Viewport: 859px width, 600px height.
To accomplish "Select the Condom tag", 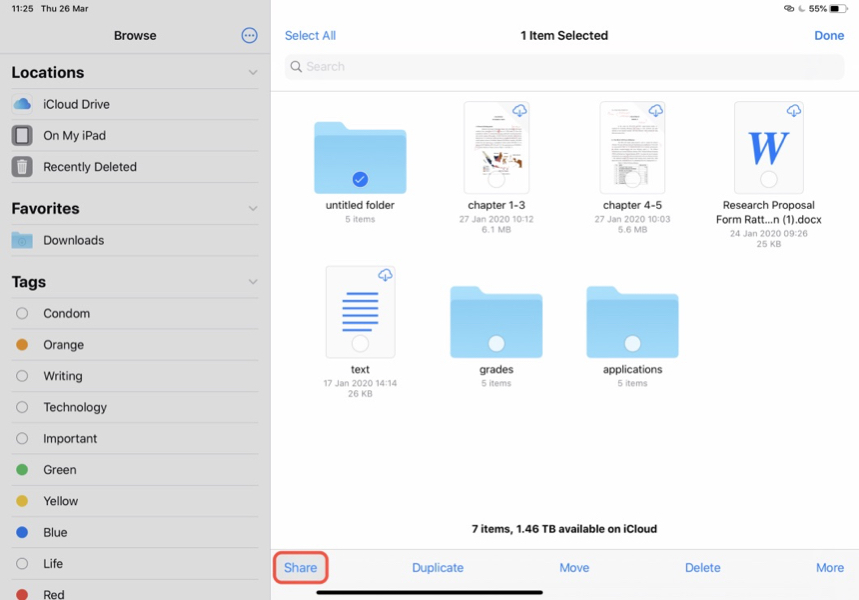I will [x=135, y=313].
